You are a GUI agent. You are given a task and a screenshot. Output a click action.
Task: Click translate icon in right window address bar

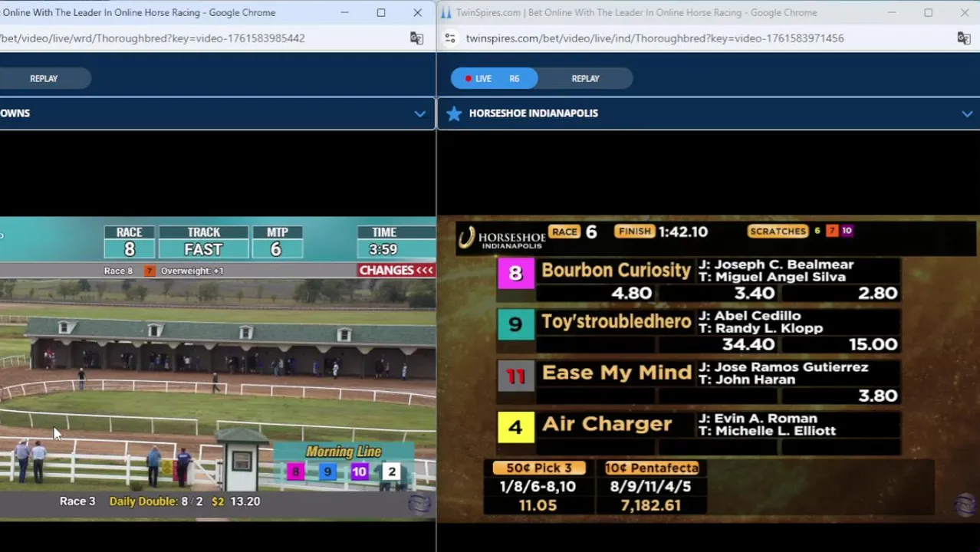click(964, 38)
